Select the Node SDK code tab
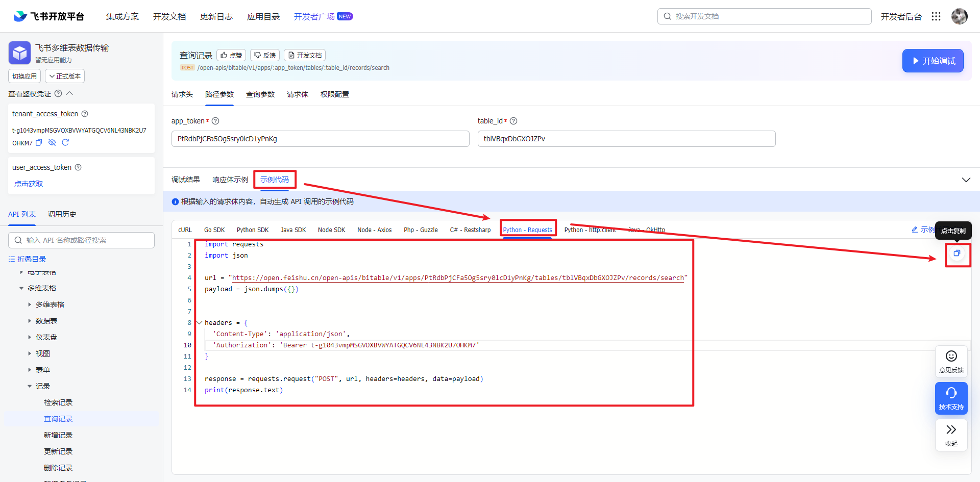This screenshot has height=482, width=980. coord(332,230)
